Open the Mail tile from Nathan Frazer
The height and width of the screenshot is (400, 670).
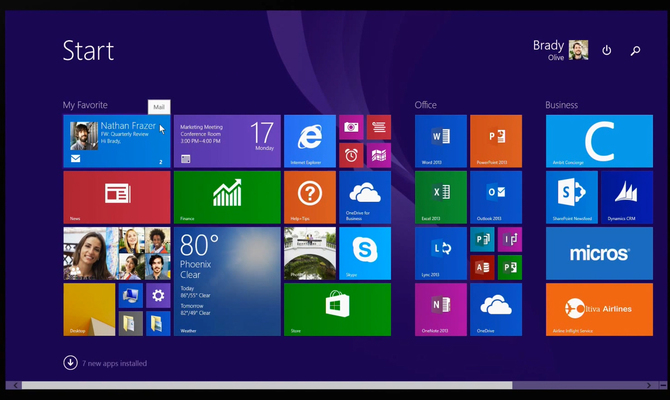pyautogui.click(x=116, y=140)
